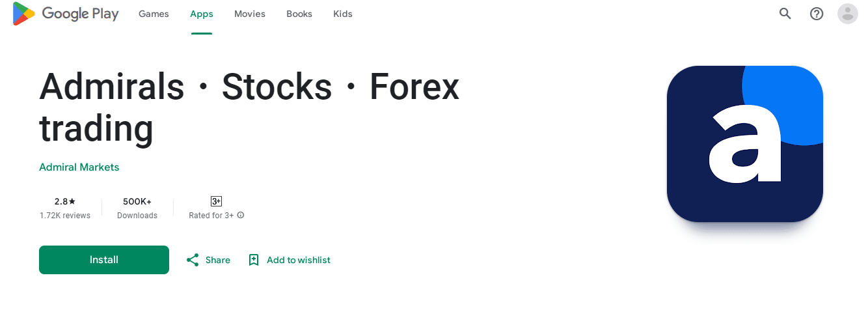Open the Help center question mark icon
The height and width of the screenshot is (312, 868).
(817, 14)
